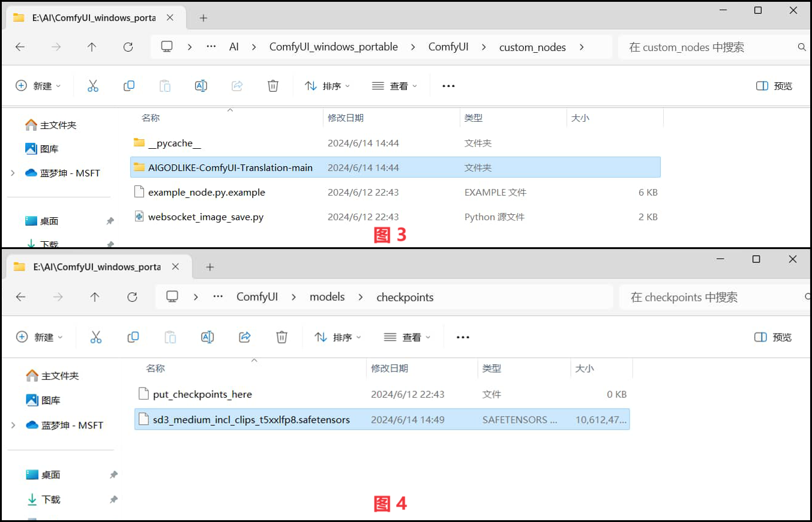Viewport: 812px width, 522px height.
Task: Delete the selected checkpoint file
Action: pos(282,337)
